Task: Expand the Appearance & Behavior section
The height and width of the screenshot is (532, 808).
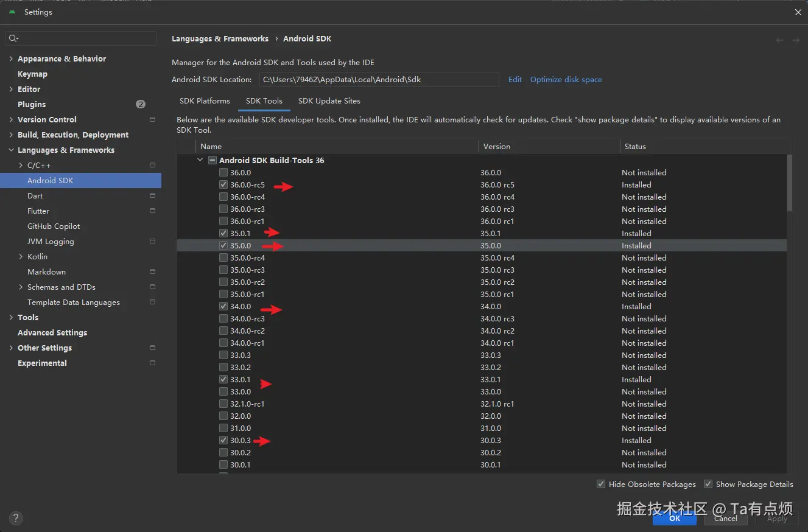Action: [10, 58]
